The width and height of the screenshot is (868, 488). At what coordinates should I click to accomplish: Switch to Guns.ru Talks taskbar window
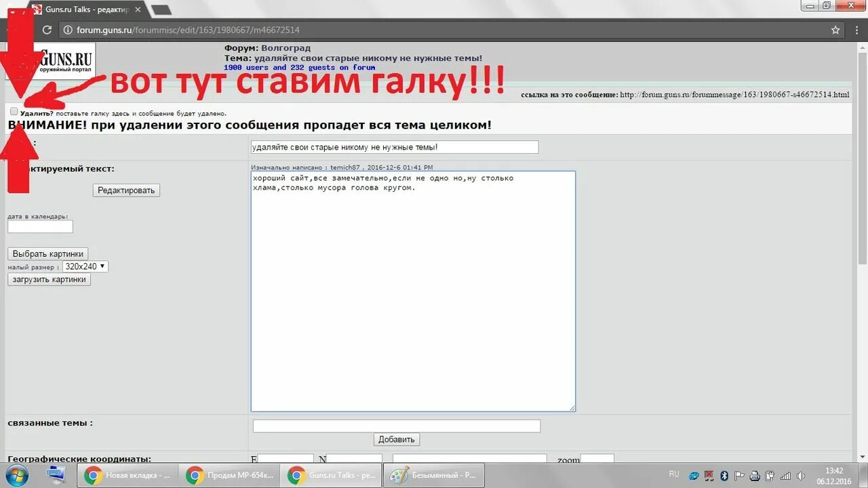coord(332,476)
